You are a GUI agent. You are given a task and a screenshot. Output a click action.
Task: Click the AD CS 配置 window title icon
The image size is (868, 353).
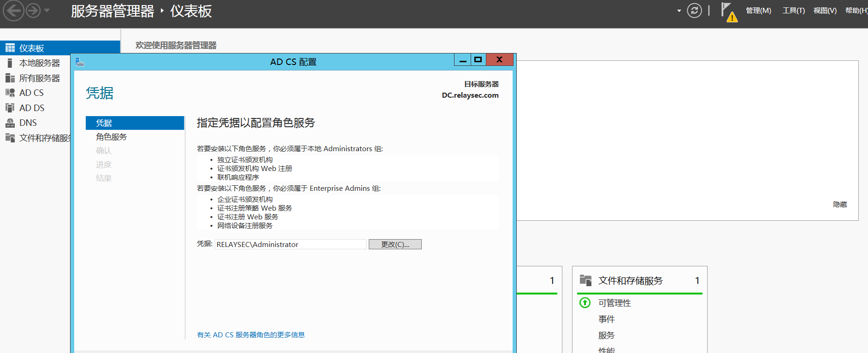(x=80, y=62)
